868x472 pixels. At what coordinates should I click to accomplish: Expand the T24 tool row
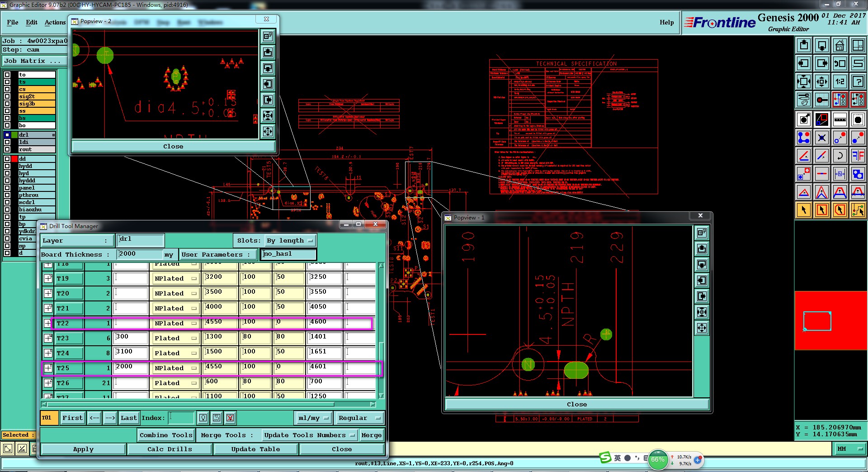point(48,353)
